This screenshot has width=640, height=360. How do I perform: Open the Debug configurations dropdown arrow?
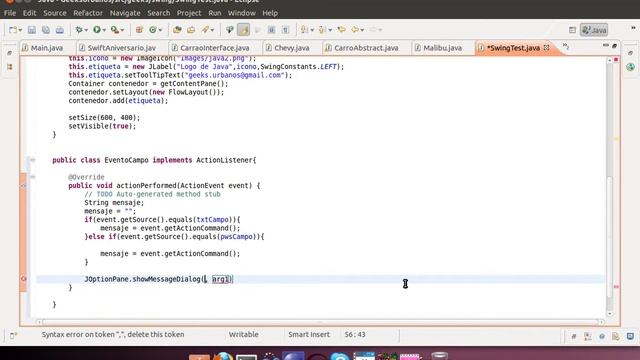click(86, 30)
